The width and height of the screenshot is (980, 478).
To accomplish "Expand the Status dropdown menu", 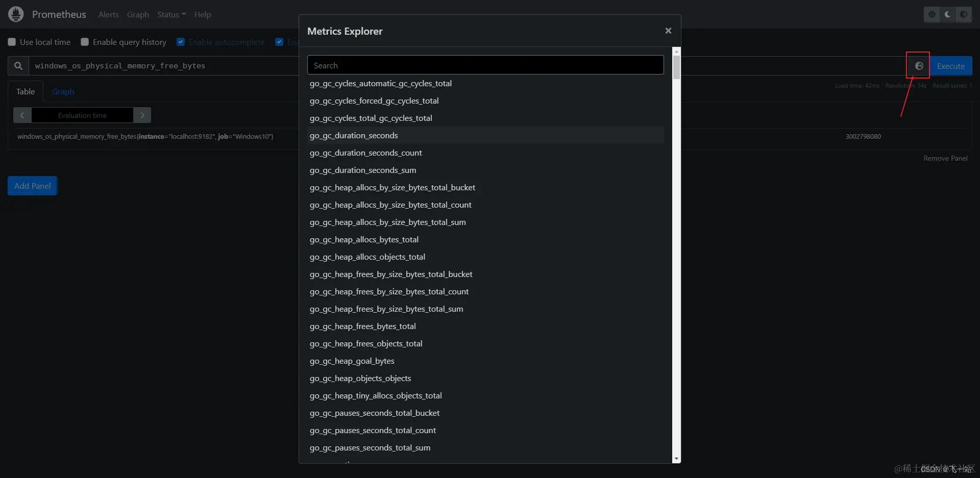I will (x=171, y=14).
